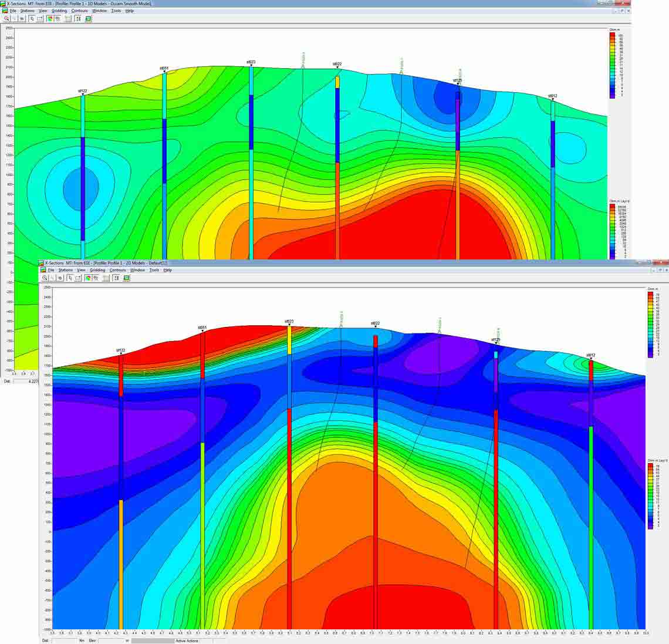Open the Contours menu in the 2D Models window
The height and width of the screenshot is (644, 669).
(117, 270)
